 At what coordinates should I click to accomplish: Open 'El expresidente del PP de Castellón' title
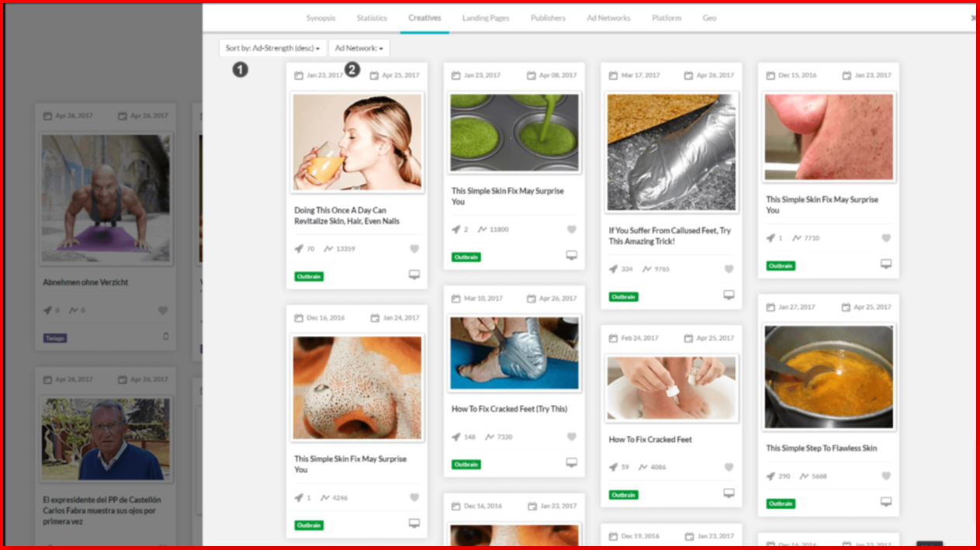click(x=102, y=510)
